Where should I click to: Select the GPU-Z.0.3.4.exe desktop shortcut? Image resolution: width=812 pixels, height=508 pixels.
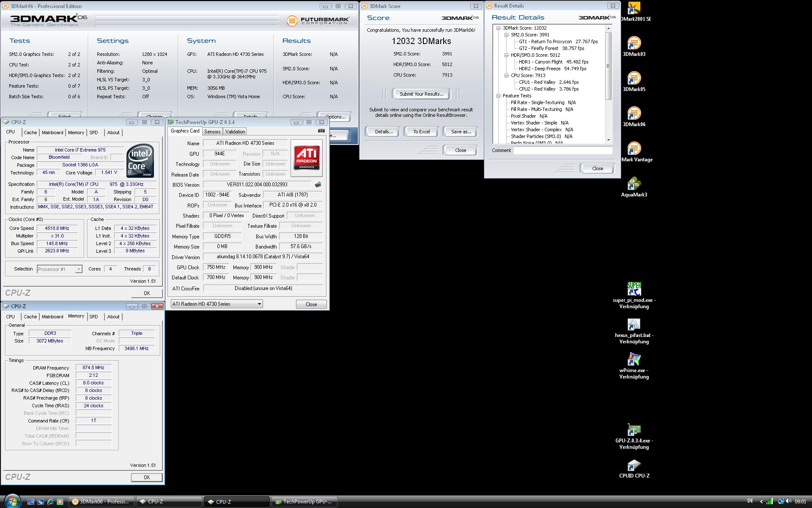(x=634, y=436)
